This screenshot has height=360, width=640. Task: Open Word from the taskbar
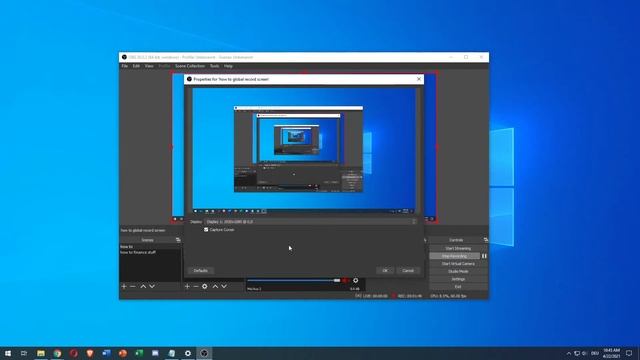(x=106, y=353)
